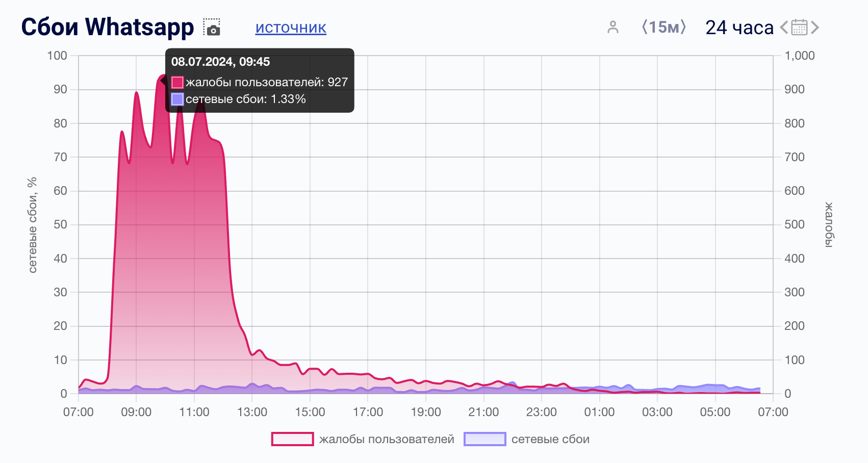The width and height of the screenshot is (868, 463).
Task: Go to the next period with right chevron
Action: (815, 27)
